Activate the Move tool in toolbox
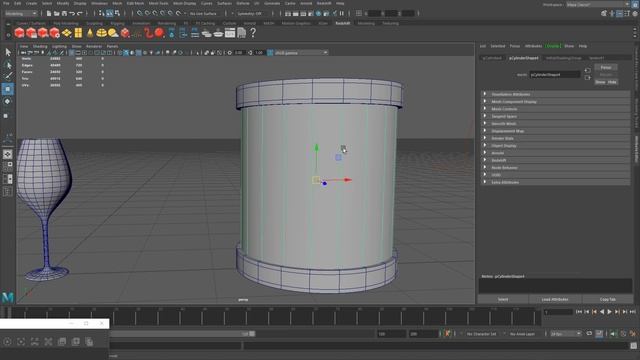 pyautogui.click(x=8, y=89)
